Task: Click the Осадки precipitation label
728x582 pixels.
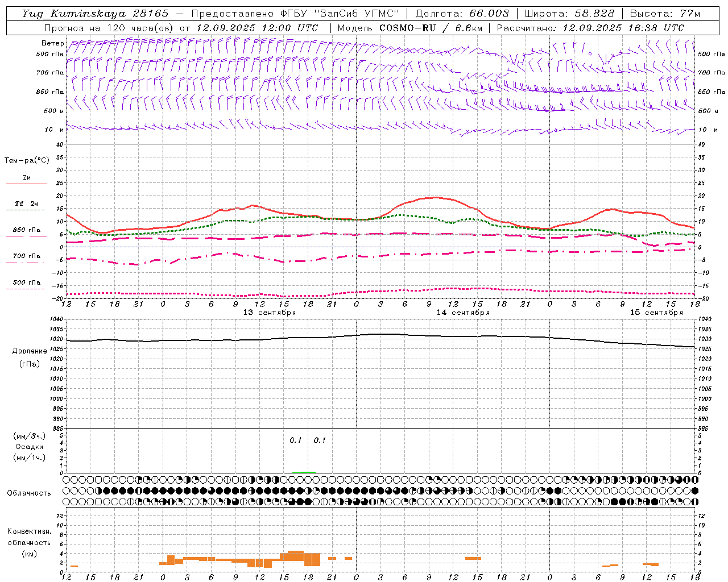Action: coord(29,447)
